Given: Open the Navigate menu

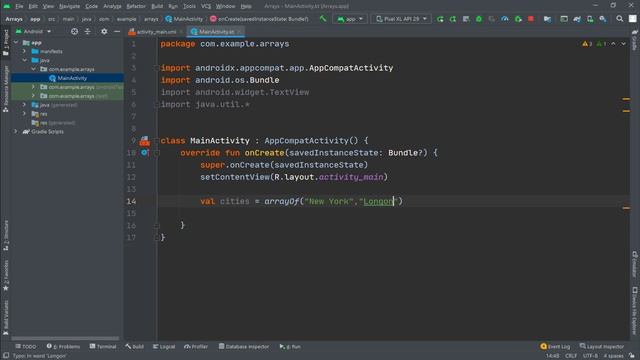Looking at the screenshot, I should tap(69, 6).
